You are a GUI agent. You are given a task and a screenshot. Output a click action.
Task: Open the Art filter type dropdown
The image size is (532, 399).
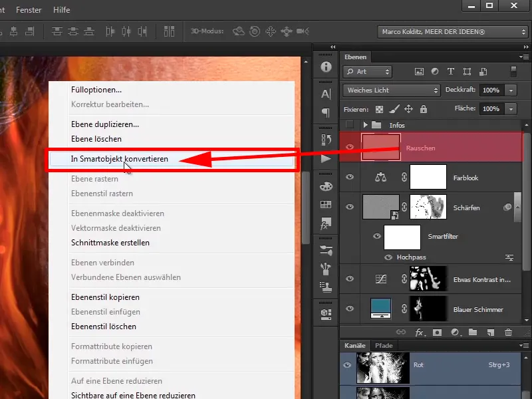click(x=368, y=72)
